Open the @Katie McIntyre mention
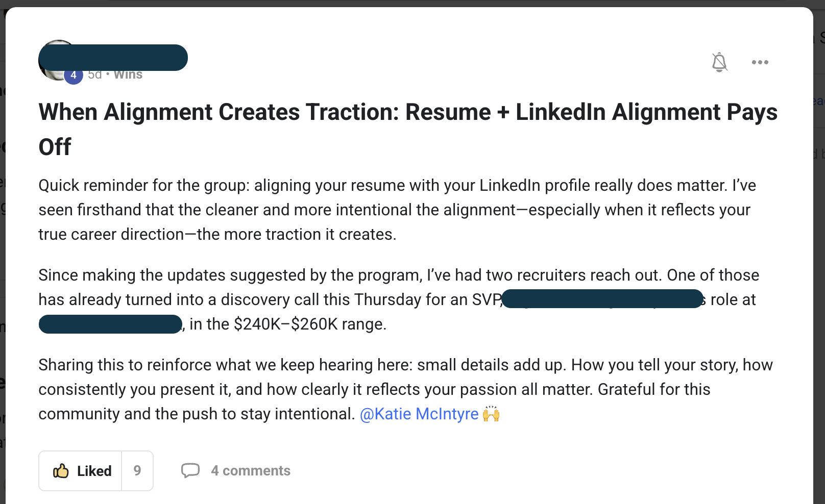Screen dimensions: 825x504 click(419, 414)
